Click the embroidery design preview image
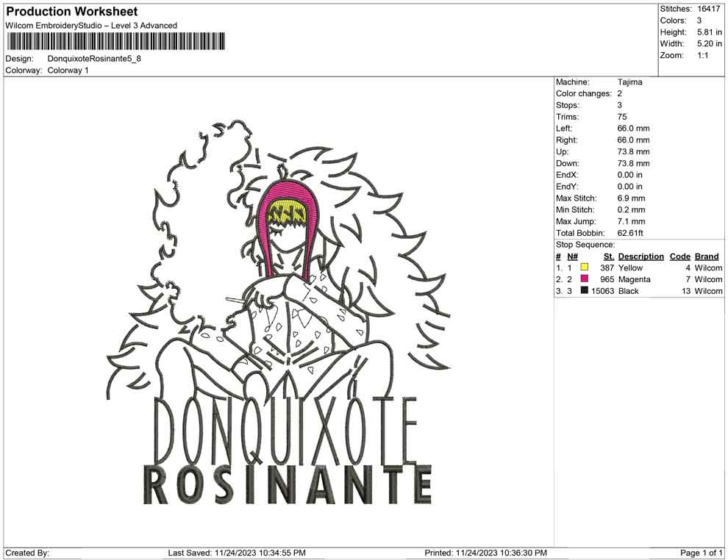Viewport: 728px width, 560px height. (x=279, y=313)
